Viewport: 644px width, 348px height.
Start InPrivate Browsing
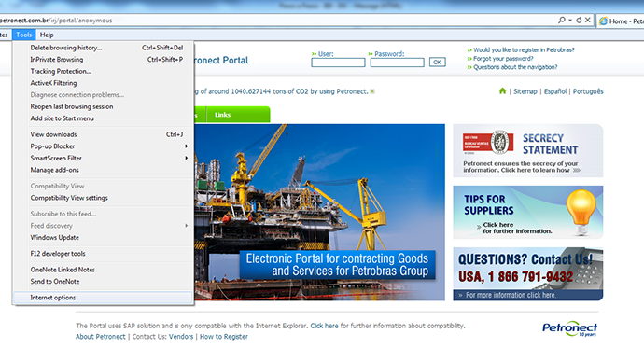(104, 60)
